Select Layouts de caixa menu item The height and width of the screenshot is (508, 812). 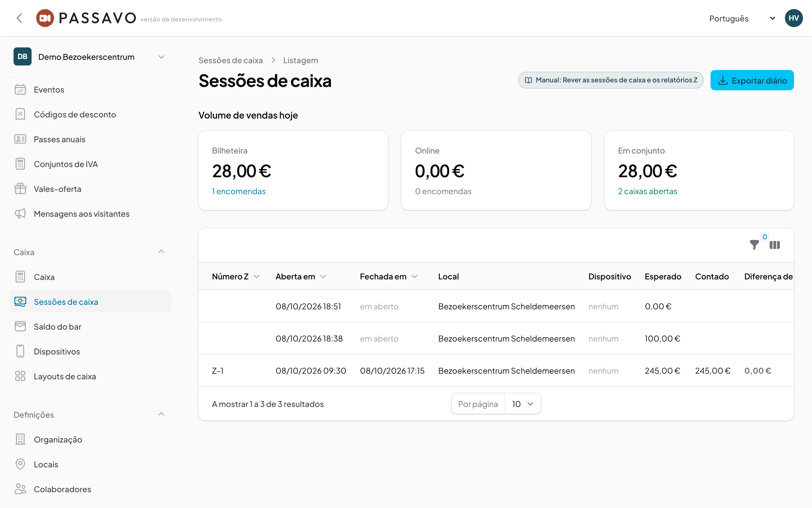tap(90, 376)
